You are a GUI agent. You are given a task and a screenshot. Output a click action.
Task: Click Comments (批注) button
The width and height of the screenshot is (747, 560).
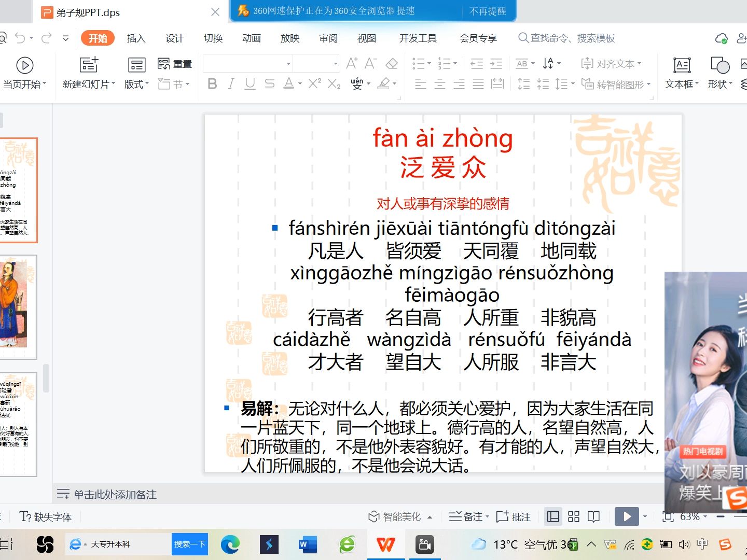coord(514,516)
